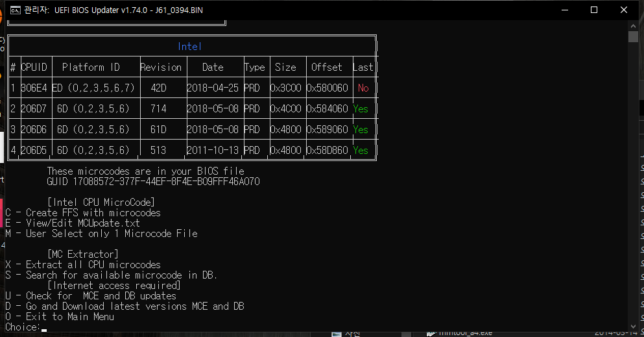Click 'Yes' in the 206D7 row
The width and height of the screenshot is (644, 337).
(x=361, y=108)
